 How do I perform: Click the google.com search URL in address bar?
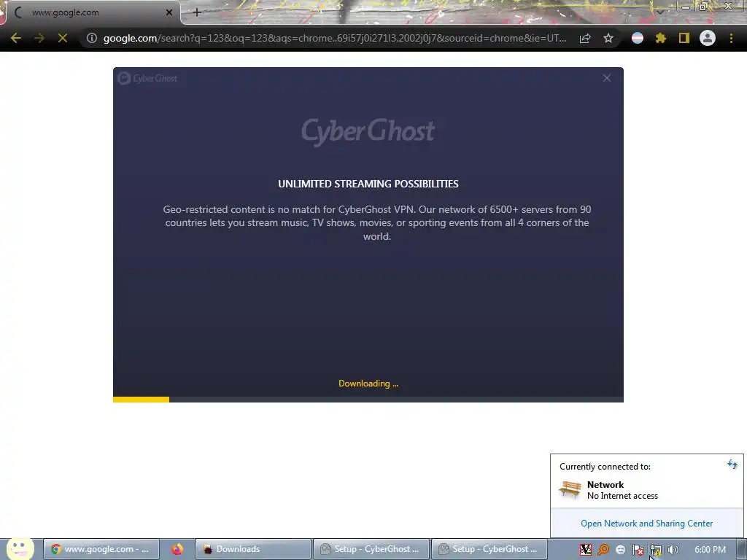[x=335, y=38]
